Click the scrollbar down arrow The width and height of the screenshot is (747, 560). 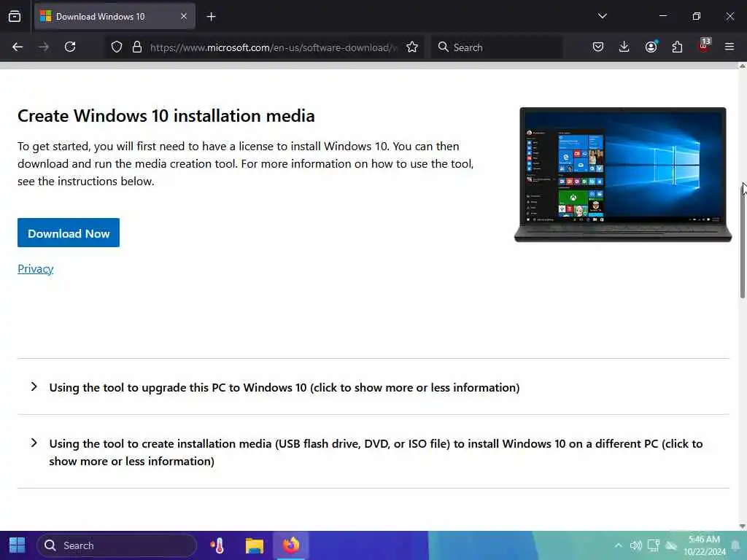pos(742,526)
